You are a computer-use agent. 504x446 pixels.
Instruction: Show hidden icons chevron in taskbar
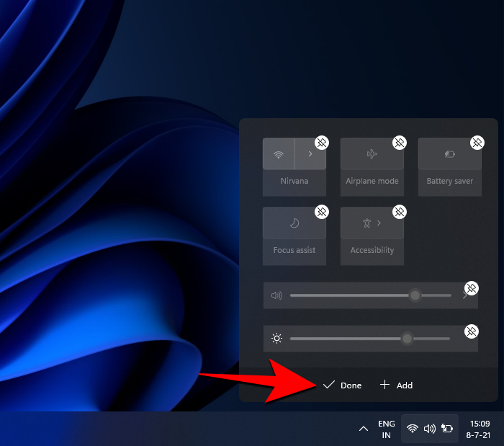click(363, 429)
